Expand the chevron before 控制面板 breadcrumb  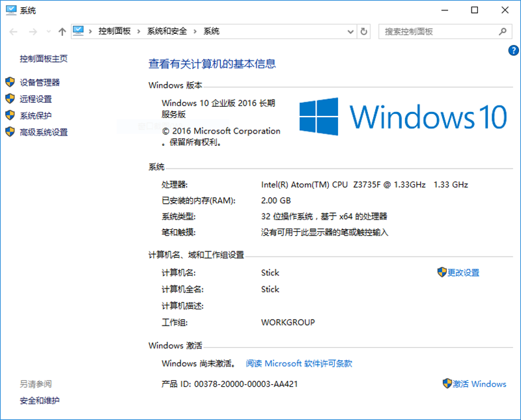click(90, 31)
